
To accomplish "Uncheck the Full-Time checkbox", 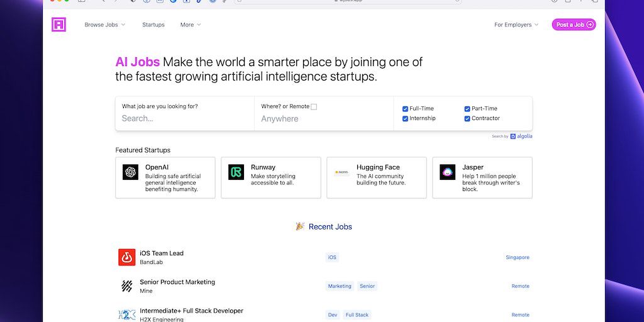I will tap(405, 109).
